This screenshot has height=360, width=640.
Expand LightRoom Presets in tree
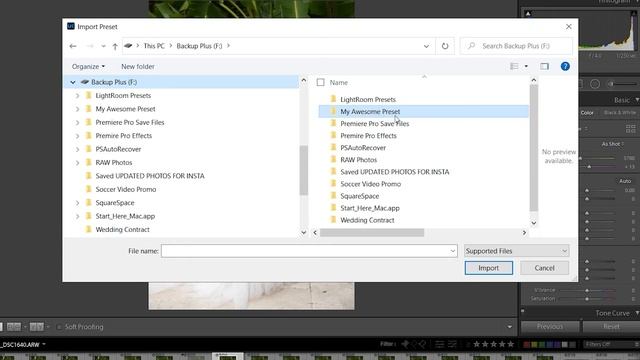pyautogui.click(x=77, y=96)
